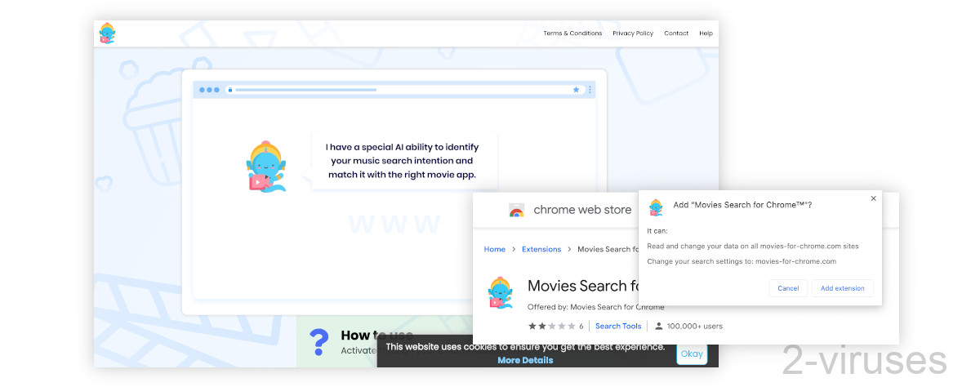
Task: Confirm with the Add extension button
Action: [842, 288]
